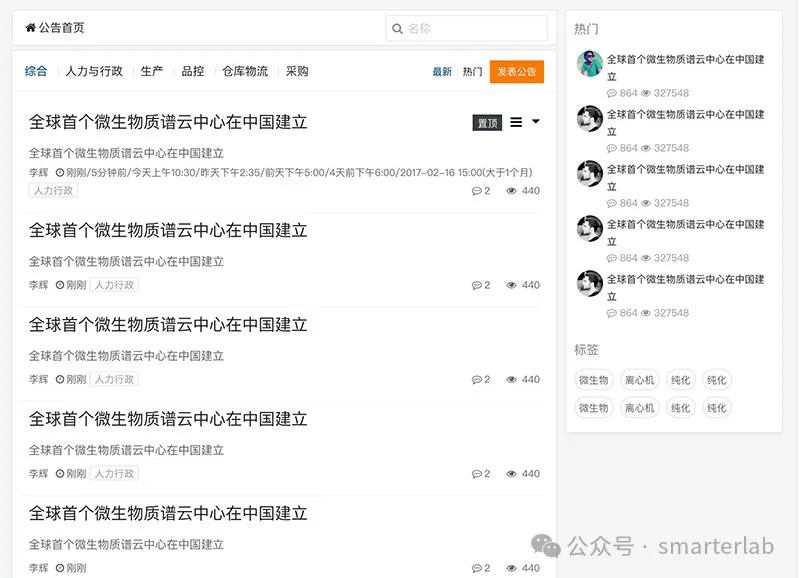
Task: Switch to the 人力与行政 category tab
Action: click(x=94, y=71)
